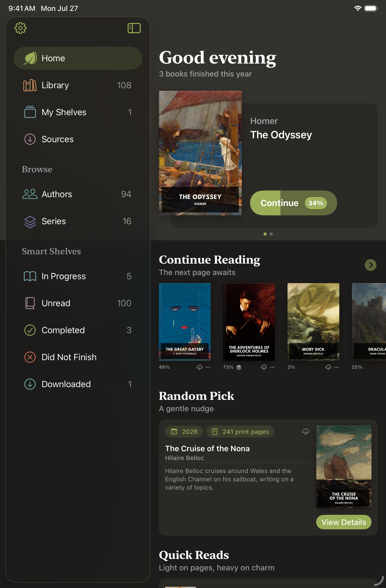The width and height of the screenshot is (386, 588).
Task: Go to the Home section
Action: point(78,58)
